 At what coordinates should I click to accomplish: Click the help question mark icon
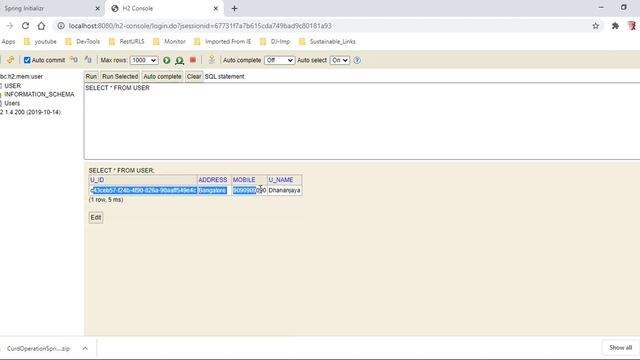[357, 60]
